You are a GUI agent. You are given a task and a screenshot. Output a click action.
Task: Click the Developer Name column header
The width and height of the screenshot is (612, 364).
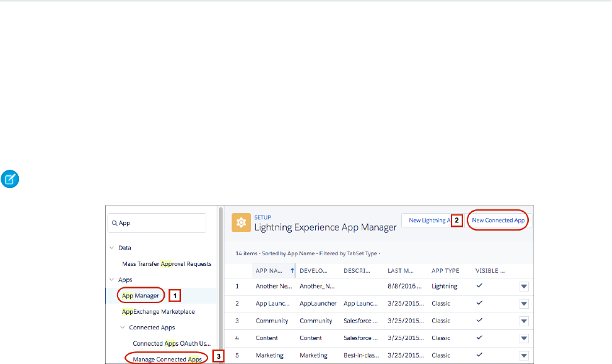point(313,271)
